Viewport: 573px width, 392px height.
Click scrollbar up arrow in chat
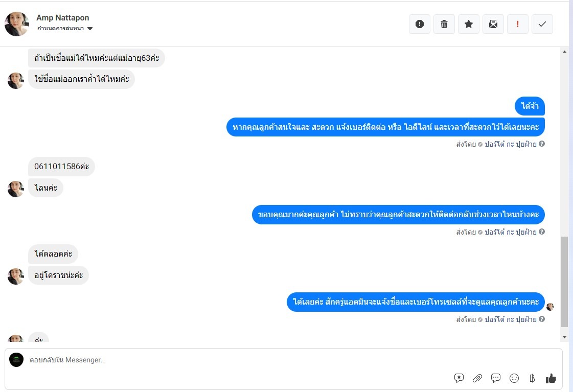click(565, 52)
